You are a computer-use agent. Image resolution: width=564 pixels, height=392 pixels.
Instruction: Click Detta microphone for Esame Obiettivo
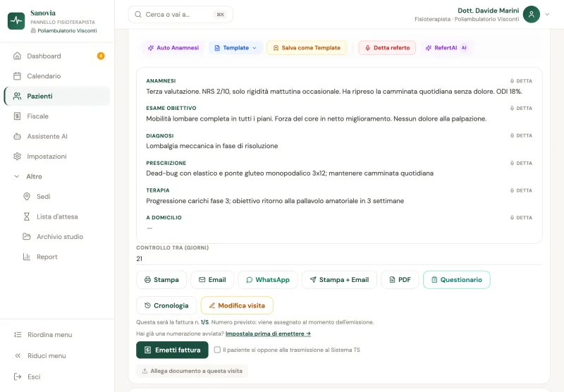521,109
